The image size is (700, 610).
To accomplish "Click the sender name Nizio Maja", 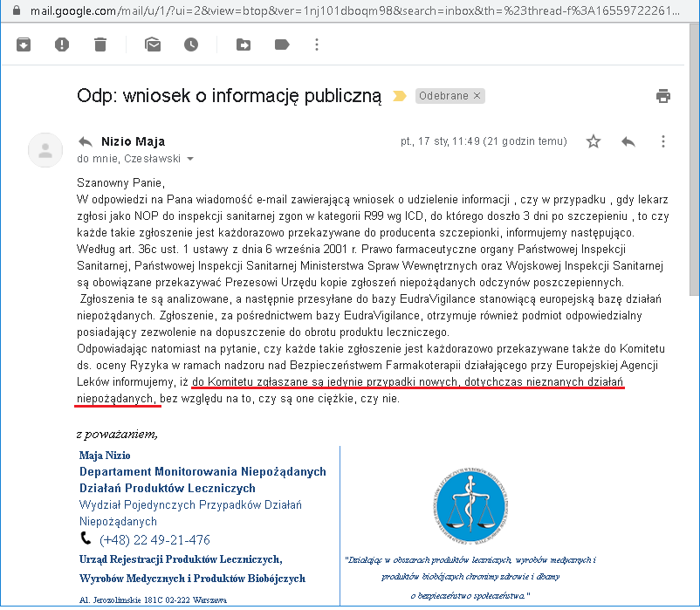I will coord(133,141).
